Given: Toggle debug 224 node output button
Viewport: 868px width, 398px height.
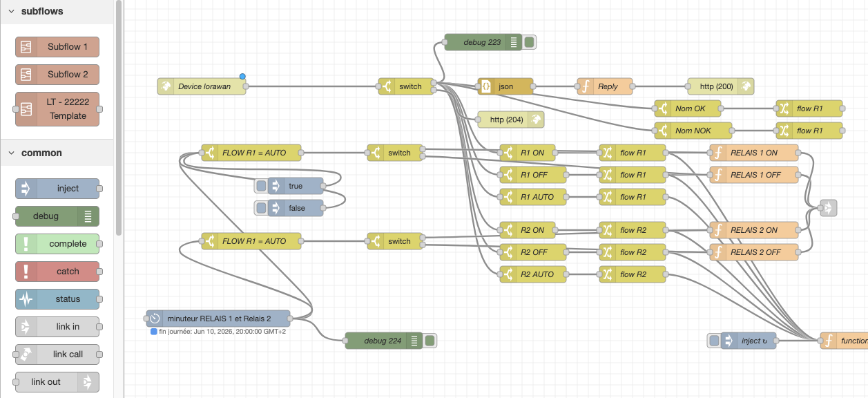Looking at the screenshot, I should [430, 341].
